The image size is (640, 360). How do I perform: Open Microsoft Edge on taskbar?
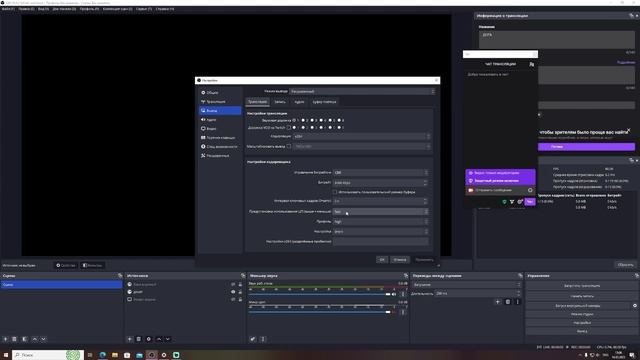pyautogui.click(x=102, y=355)
